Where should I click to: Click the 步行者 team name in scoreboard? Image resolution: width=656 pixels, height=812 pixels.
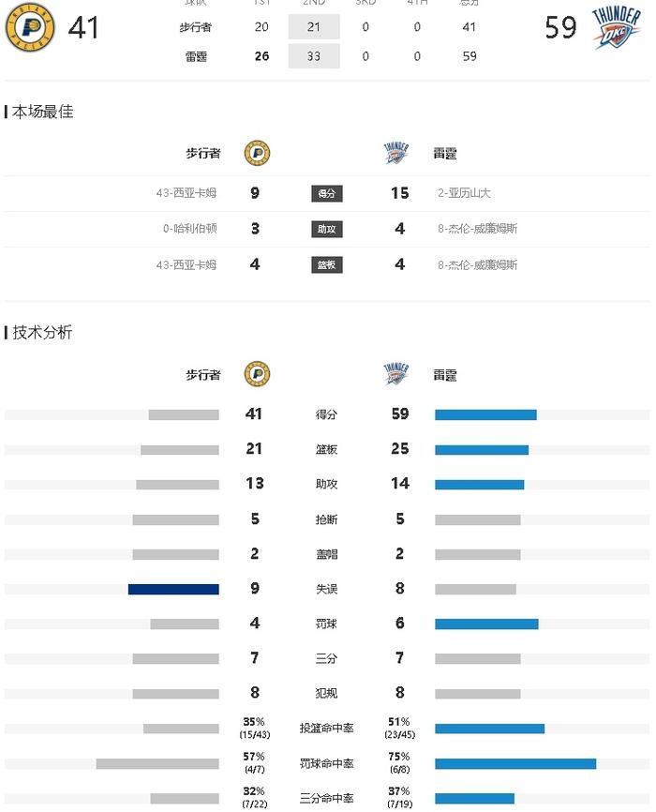tap(196, 27)
